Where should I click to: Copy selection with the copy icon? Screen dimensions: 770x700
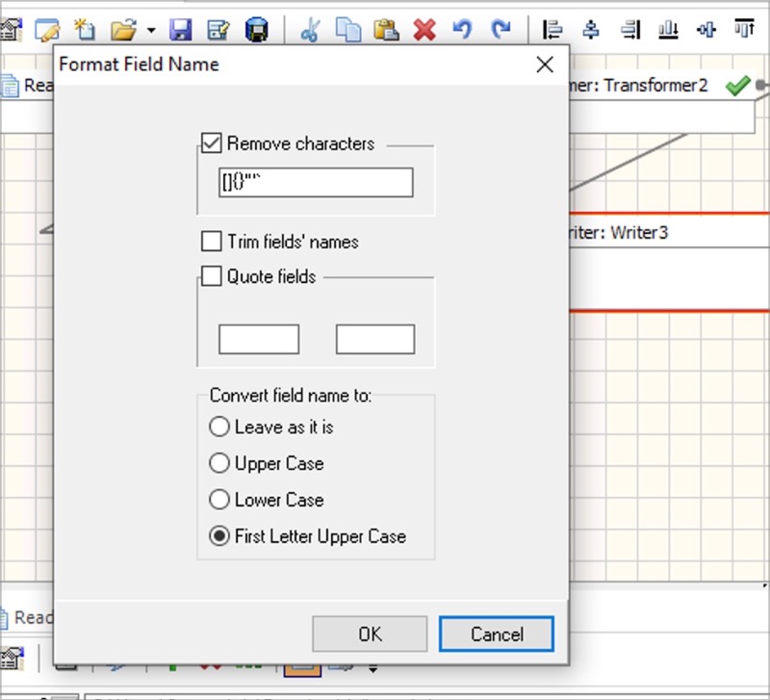point(348,30)
